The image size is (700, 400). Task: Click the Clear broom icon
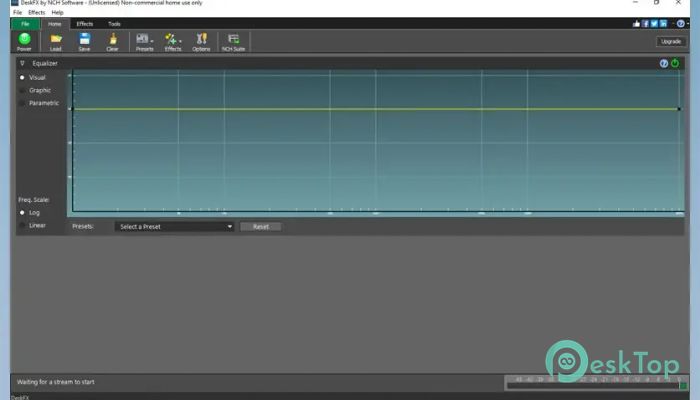click(112, 42)
